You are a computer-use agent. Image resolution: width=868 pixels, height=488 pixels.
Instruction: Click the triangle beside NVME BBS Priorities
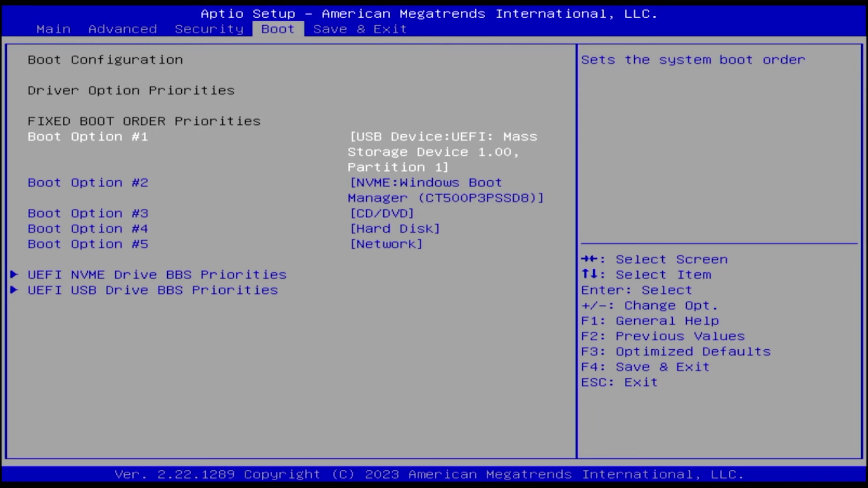[x=14, y=274]
